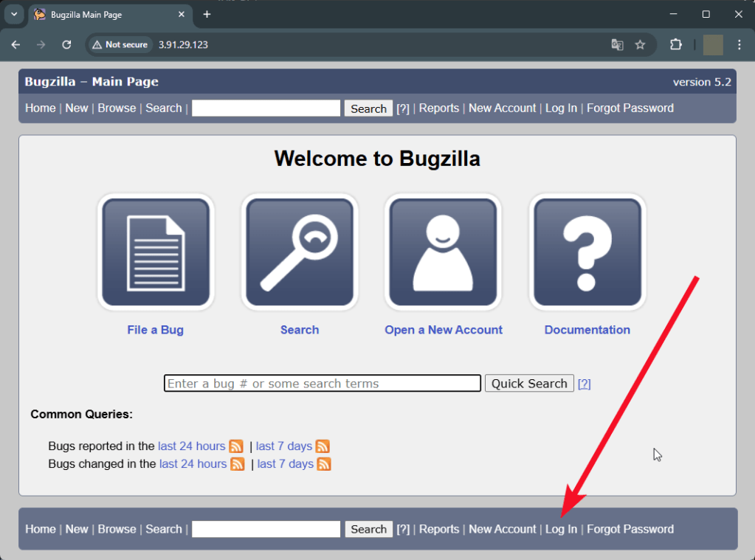Click the magnifying glass Search icon
The height and width of the screenshot is (560, 755).
tap(300, 252)
